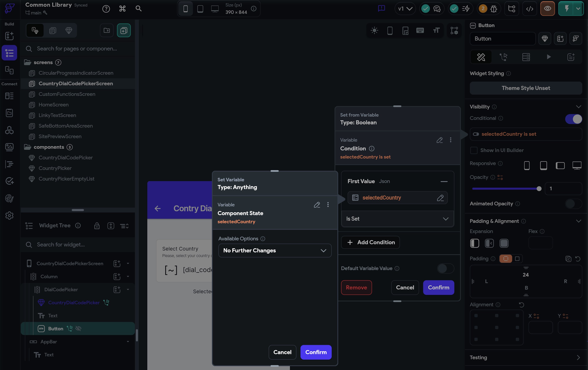Select the CountryDialCodePicker component tree item

(x=74, y=302)
